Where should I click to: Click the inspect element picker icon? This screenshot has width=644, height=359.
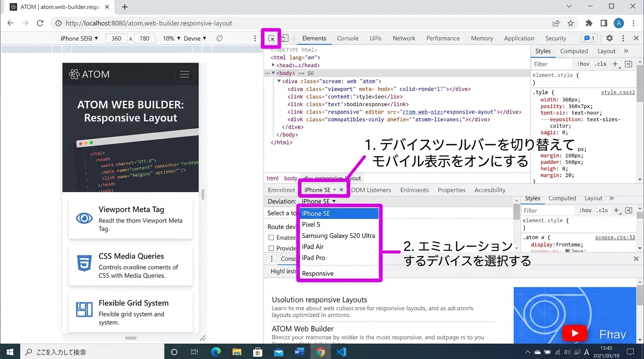click(271, 38)
